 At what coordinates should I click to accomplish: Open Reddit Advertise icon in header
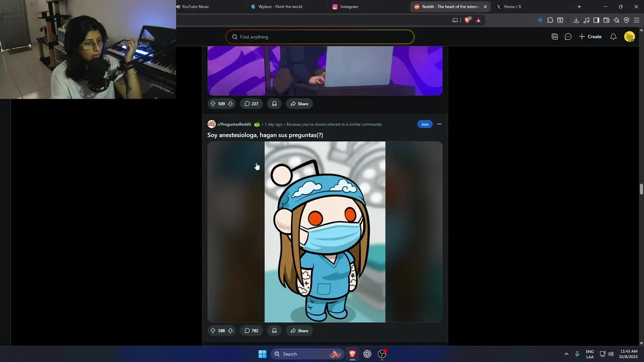point(555,37)
